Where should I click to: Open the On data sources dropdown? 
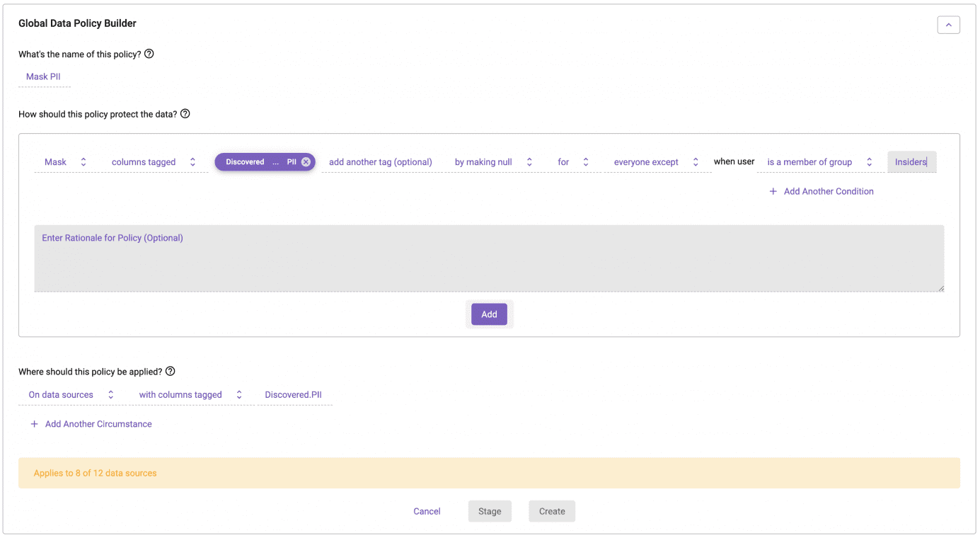click(71, 395)
